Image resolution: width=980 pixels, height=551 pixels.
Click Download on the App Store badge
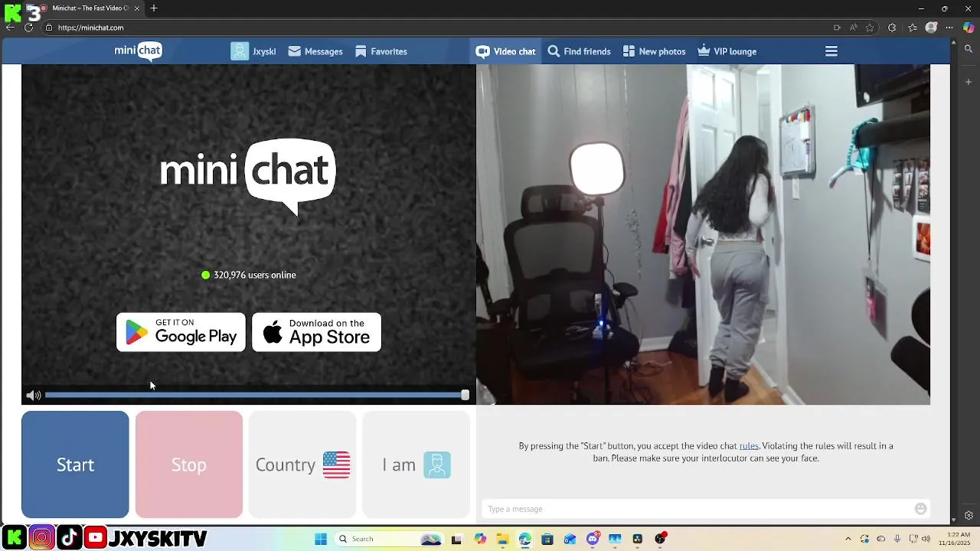[316, 332]
